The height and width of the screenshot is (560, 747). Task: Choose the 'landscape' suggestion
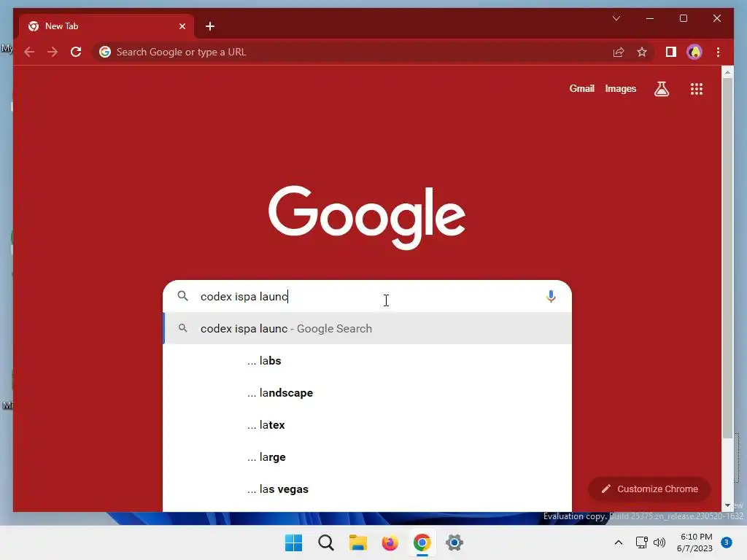pos(368,393)
